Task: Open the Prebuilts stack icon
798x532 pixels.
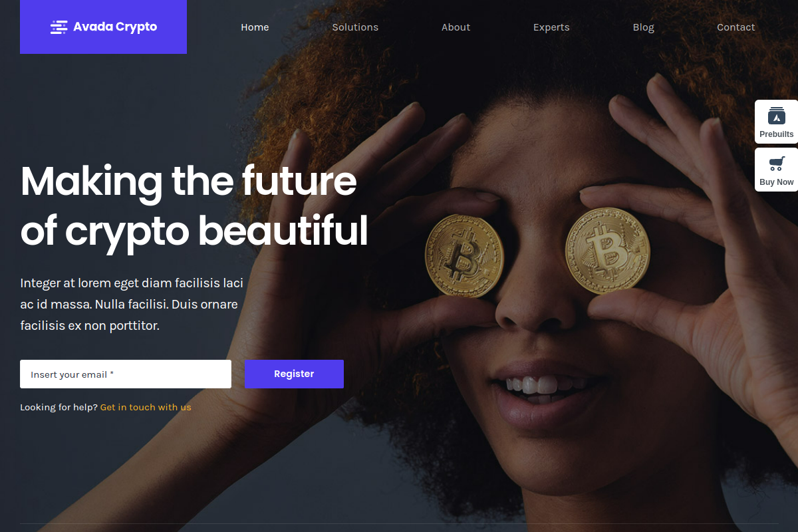Action: point(777,115)
